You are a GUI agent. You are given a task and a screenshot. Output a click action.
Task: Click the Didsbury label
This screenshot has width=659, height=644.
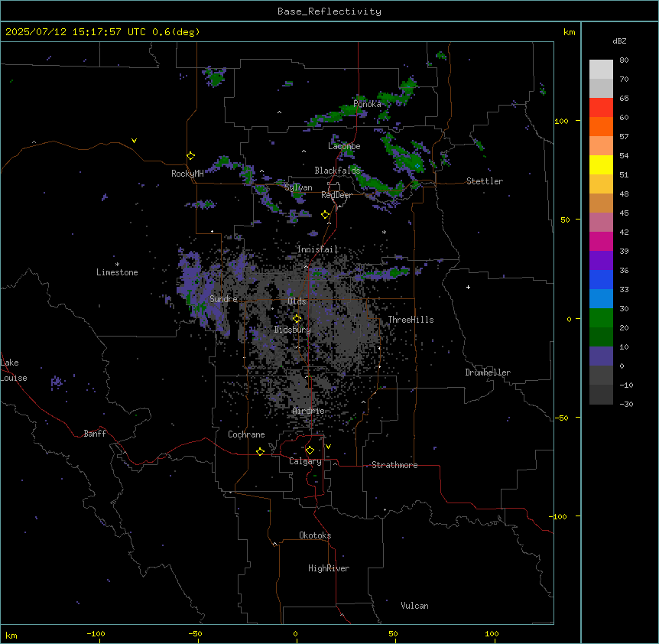point(293,330)
